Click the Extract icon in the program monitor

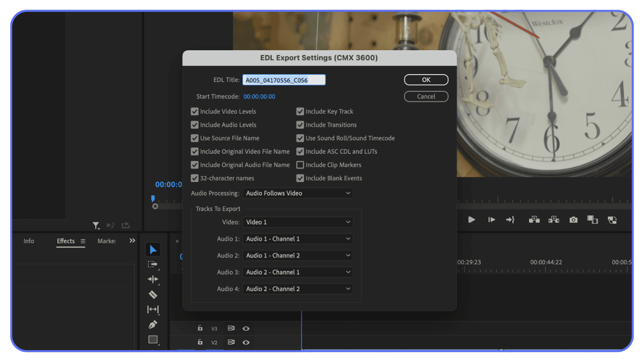(554, 220)
